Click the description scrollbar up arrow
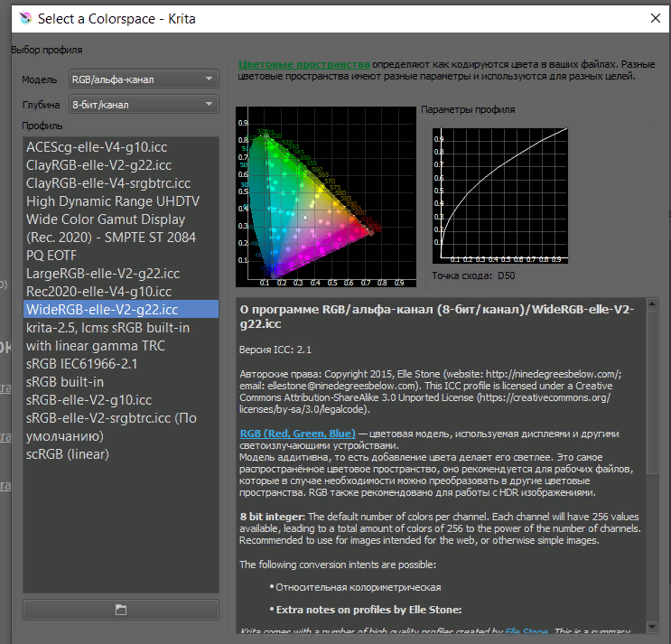 pos(652,304)
